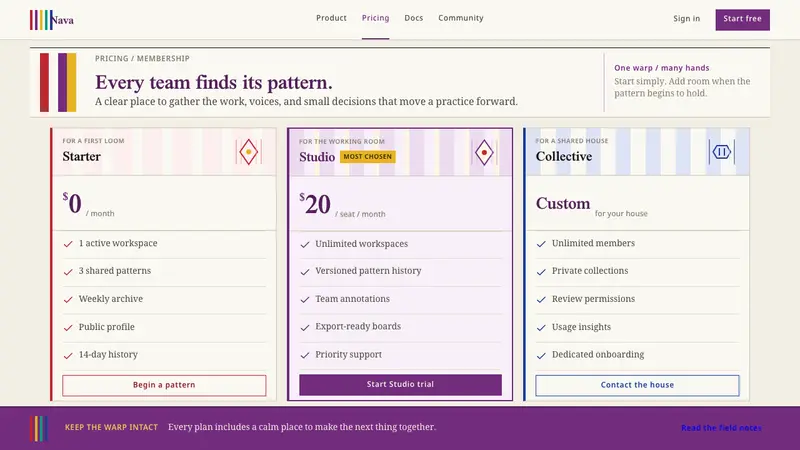Click the Starter plan title
This screenshot has height=450, width=800.
82,156
